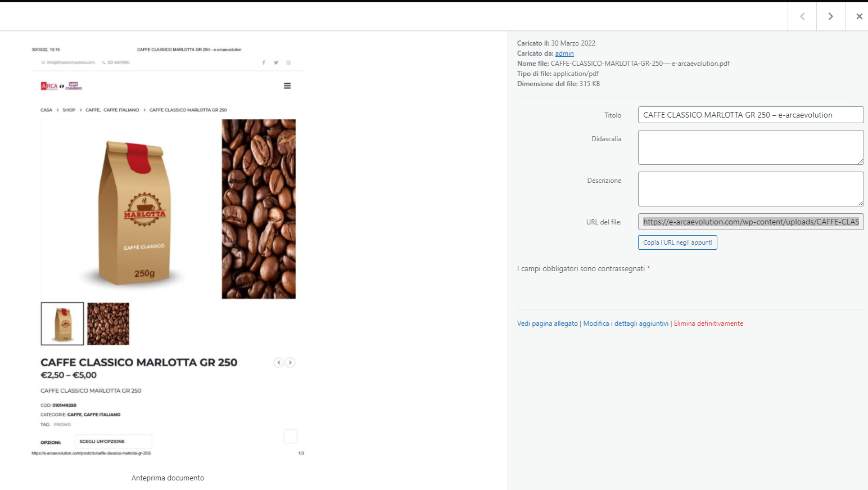868x490 pixels.
Task: Click the hamburger menu icon in preview
Action: pos(287,86)
